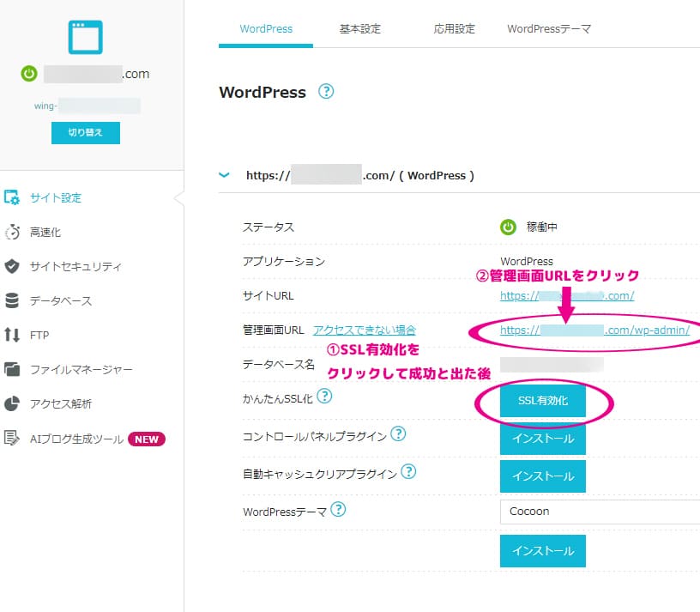Click インストール button below Cocoon theme

coord(543,551)
